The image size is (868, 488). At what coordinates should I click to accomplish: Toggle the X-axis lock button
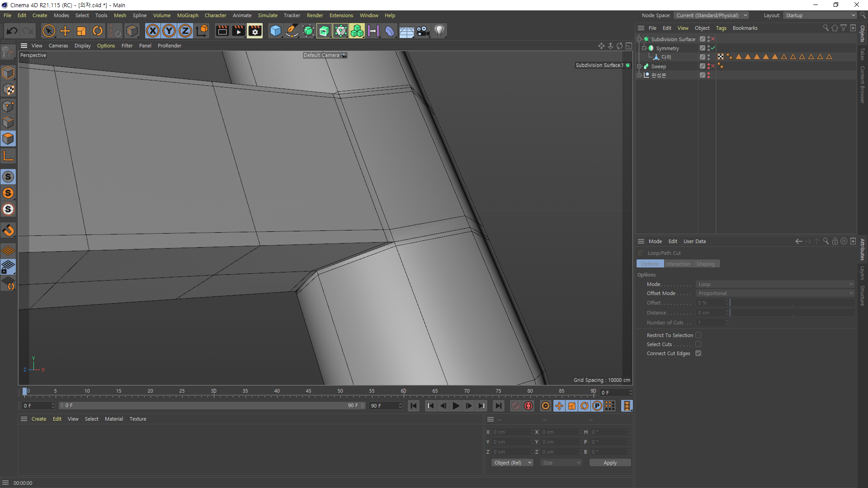coord(153,31)
